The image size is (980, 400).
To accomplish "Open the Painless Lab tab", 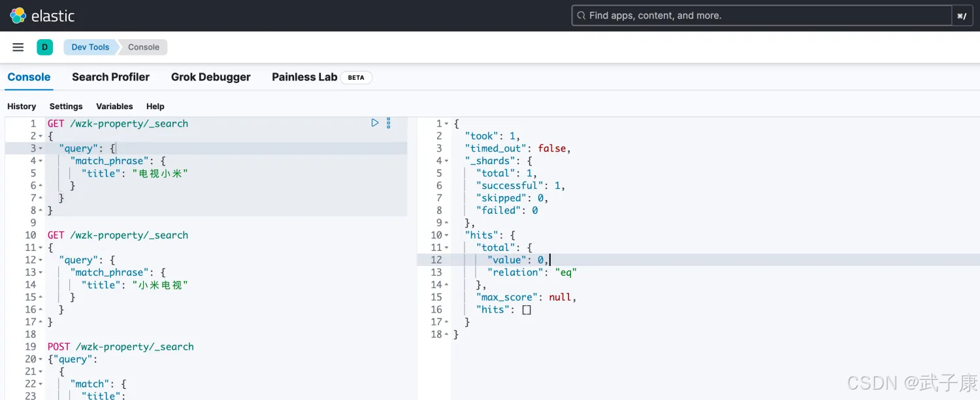I will [x=304, y=77].
